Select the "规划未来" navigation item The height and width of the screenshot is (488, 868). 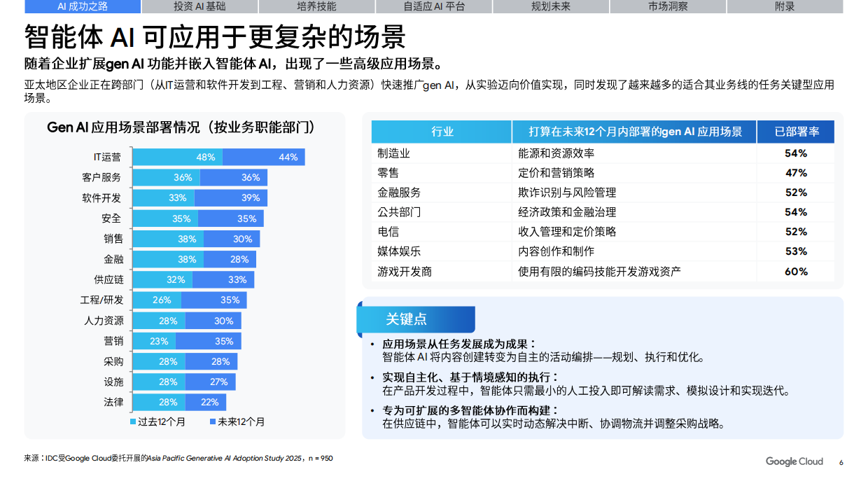coord(550,6)
